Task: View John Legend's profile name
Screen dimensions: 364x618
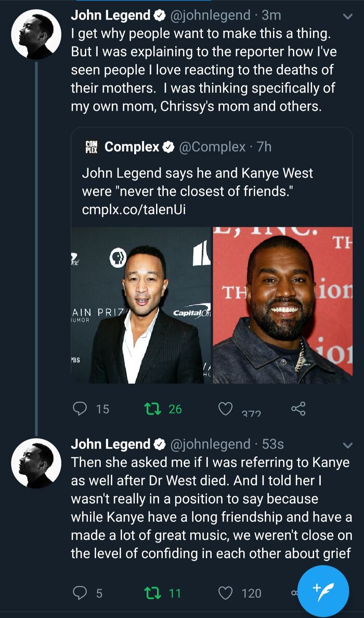Action: (111, 15)
